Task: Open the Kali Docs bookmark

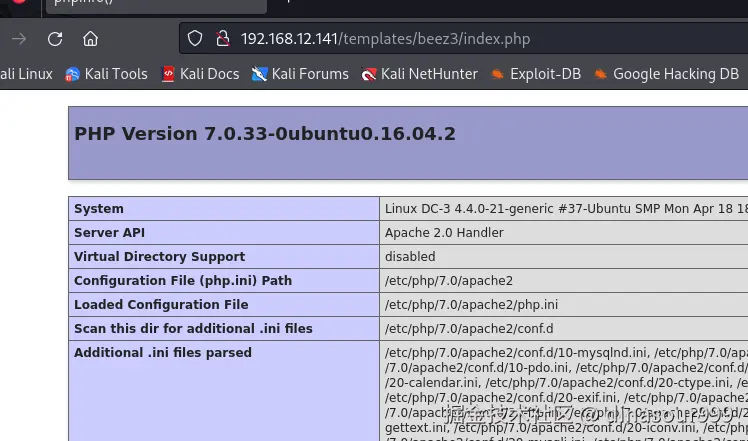Action: click(x=200, y=74)
